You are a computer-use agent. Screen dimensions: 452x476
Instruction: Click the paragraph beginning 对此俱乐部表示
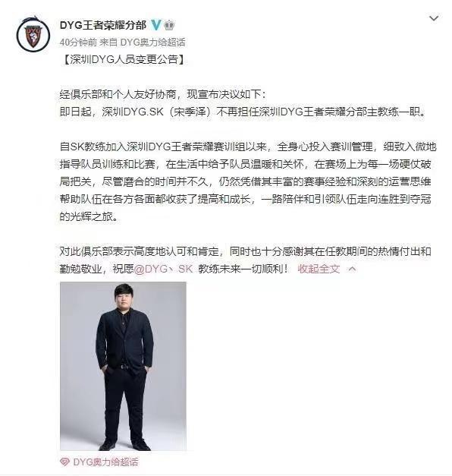[245, 260]
